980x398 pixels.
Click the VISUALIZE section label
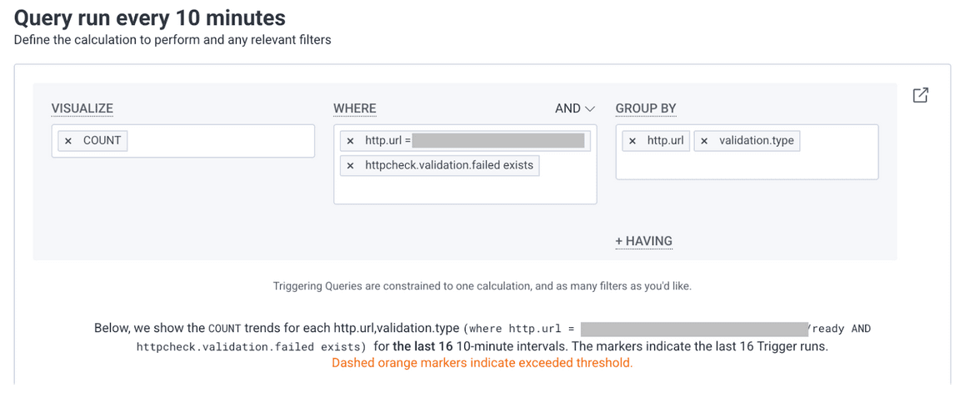[x=82, y=108]
